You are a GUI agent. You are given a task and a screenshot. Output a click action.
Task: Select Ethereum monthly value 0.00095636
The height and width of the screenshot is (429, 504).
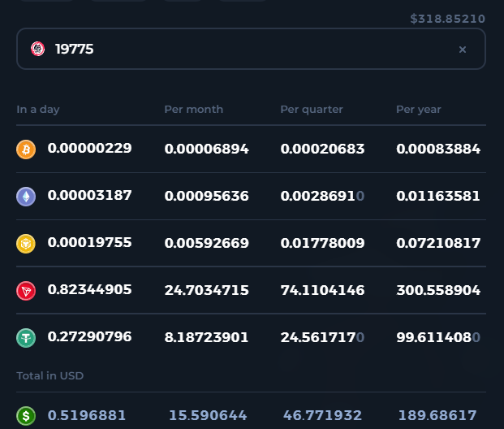pyautogui.click(x=207, y=196)
